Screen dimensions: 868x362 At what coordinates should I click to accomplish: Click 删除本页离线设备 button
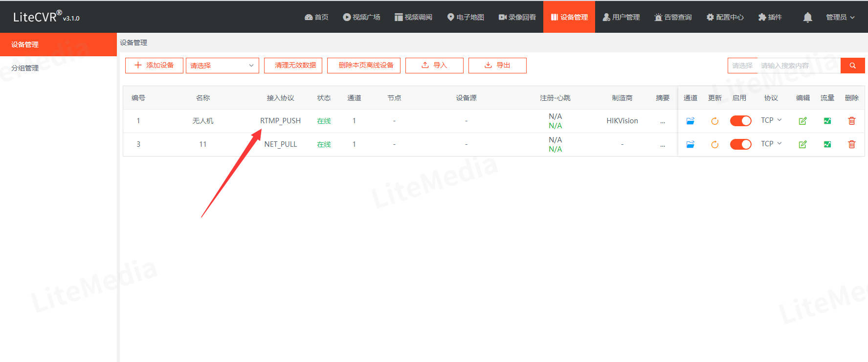(364, 66)
